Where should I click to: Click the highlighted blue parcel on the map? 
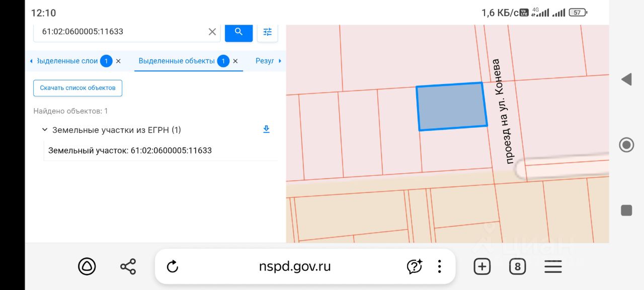452,107
